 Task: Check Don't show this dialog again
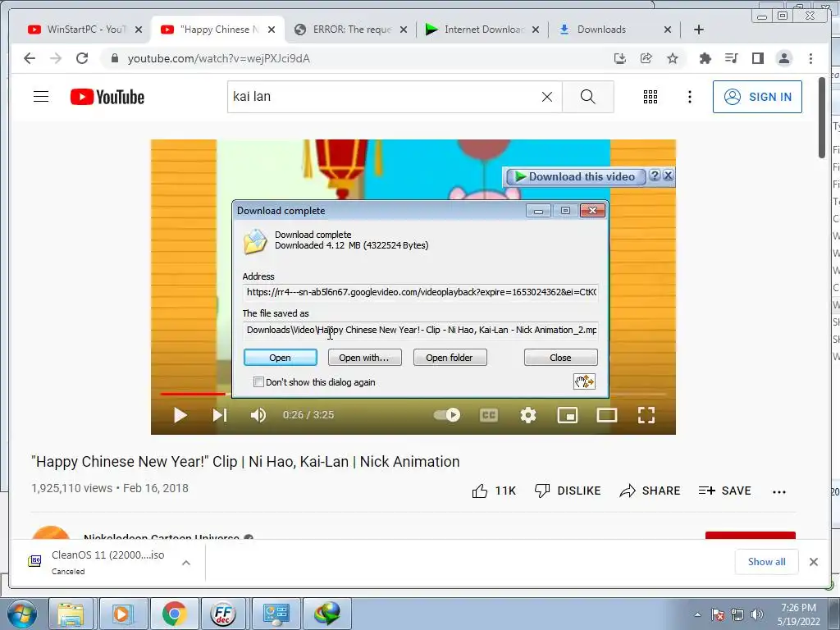(x=258, y=382)
